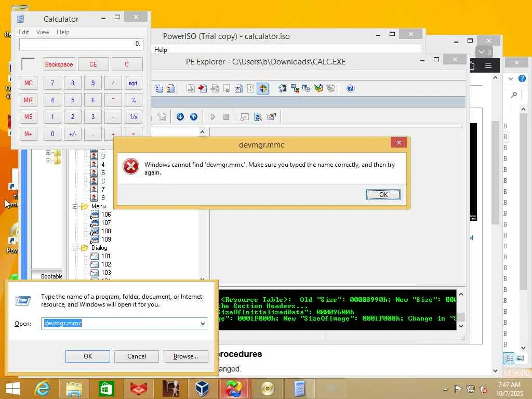Click the PowerISO disc icon on taskbar
The image size is (532, 399).
[268, 389]
